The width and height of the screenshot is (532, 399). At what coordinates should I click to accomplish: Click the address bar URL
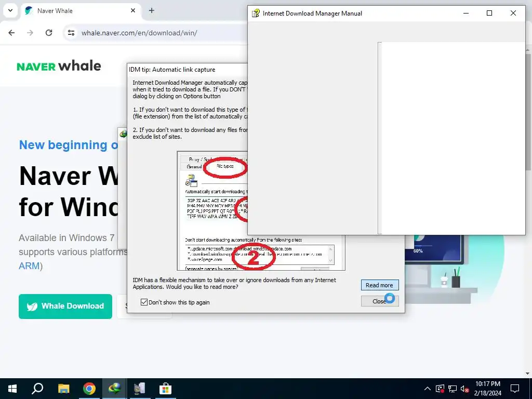pos(139,33)
